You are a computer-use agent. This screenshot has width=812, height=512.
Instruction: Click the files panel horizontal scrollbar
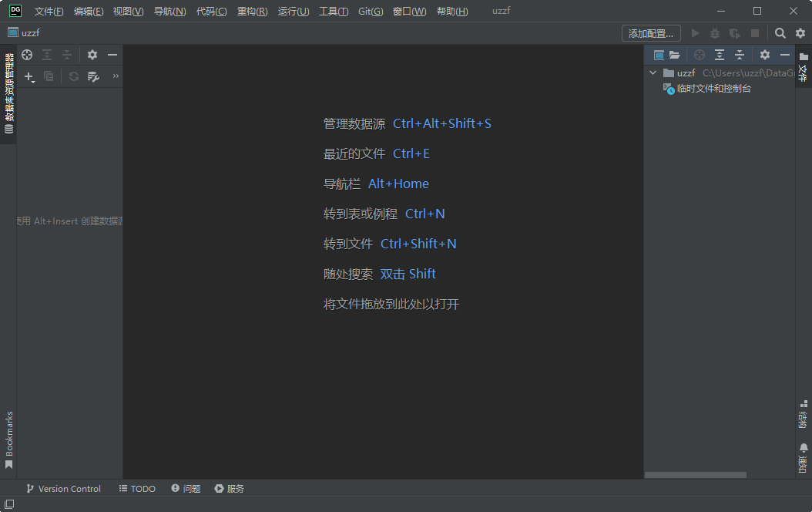click(695, 475)
